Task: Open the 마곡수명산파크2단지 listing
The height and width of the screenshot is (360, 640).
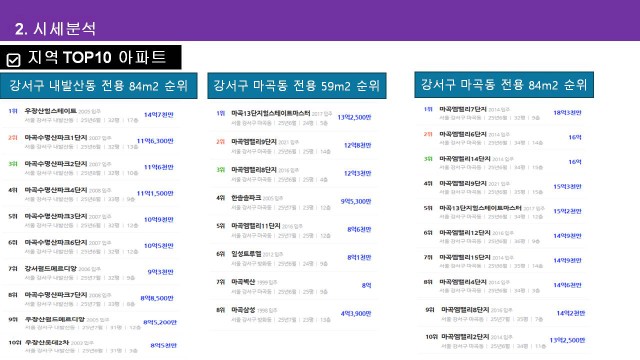Action: pyautogui.click(x=56, y=164)
